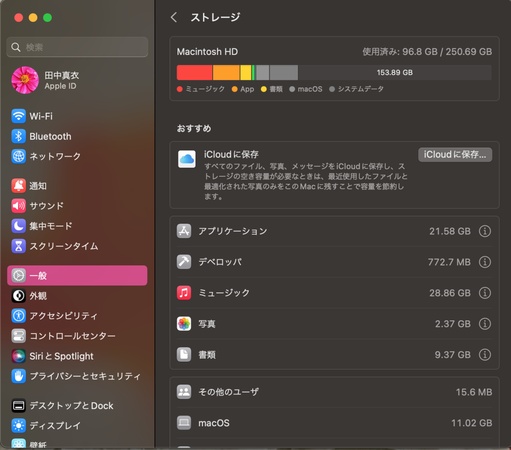Click the yellow 書類 segment of storage bar
This screenshot has height=450, width=511.
coord(246,73)
